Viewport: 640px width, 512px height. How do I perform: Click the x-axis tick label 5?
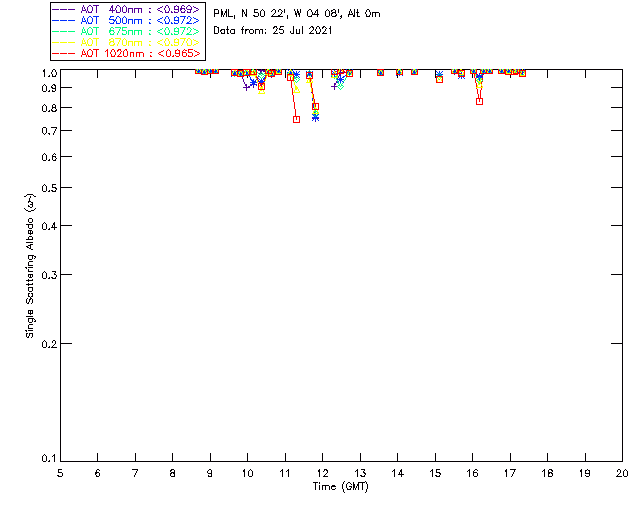60,473
